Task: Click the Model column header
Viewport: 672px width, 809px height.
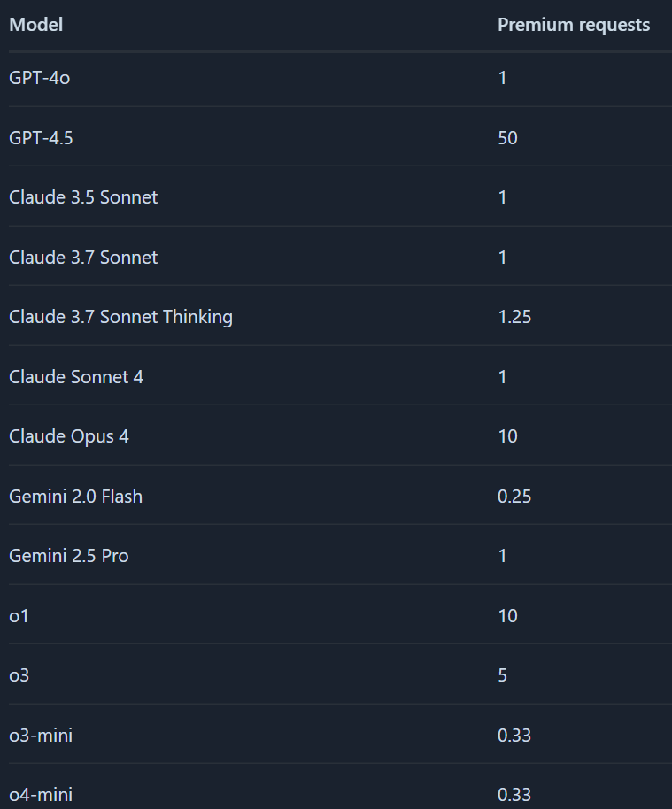Action: pos(35,25)
